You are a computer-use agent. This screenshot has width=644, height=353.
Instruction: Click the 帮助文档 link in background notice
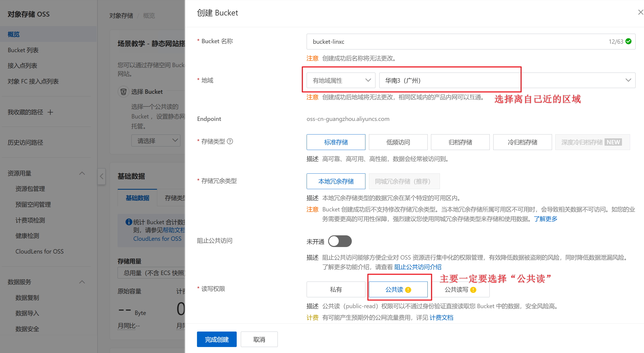point(174,230)
